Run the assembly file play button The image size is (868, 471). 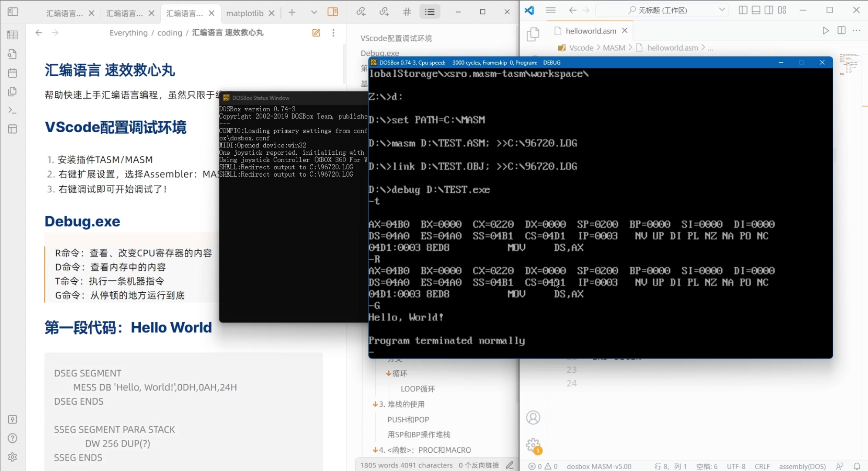[x=826, y=31]
